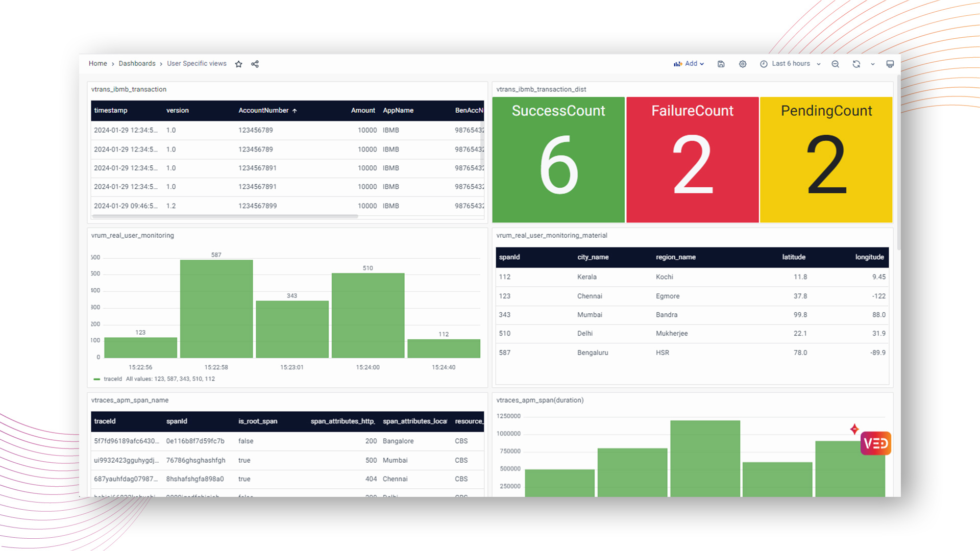Expand the refresh interval dropdown
This screenshot has width=980, height=551.
(x=873, y=64)
